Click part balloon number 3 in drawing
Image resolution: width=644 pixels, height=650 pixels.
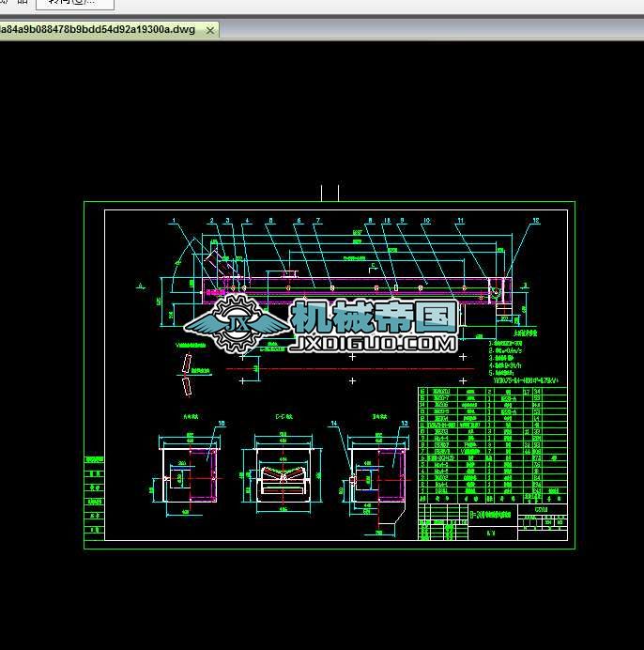coord(227,221)
